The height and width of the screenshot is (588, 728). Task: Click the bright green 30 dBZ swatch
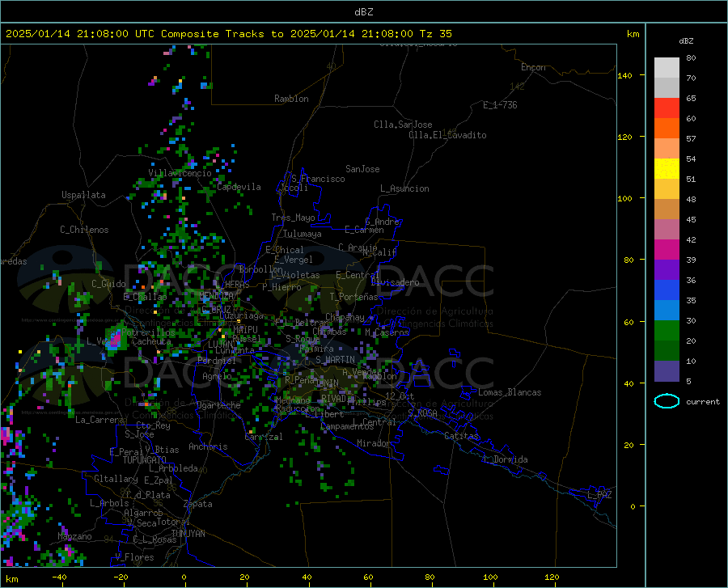667,330
